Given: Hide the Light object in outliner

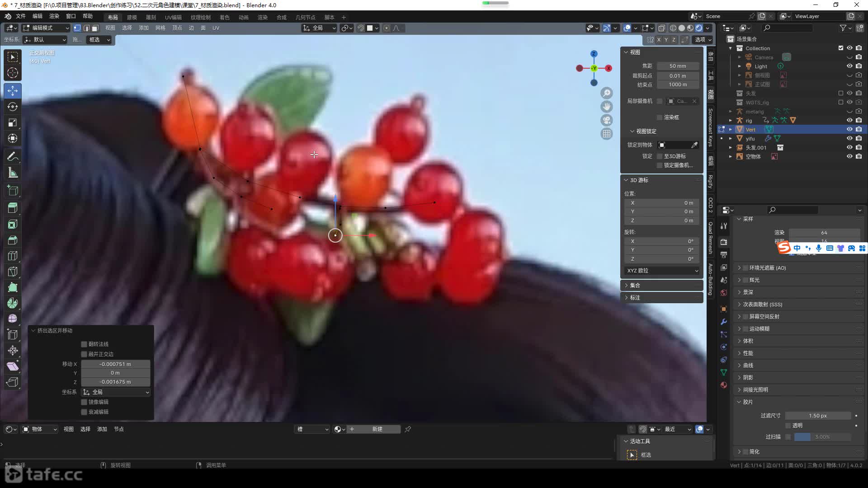Looking at the screenshot, I should tap(849, 66).
